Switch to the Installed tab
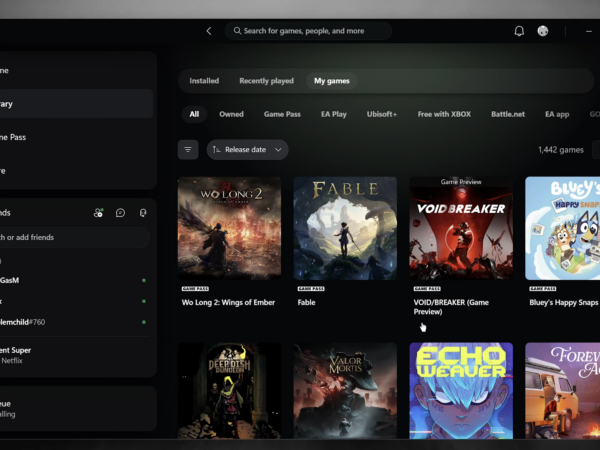Screen dimensions: 600x450 pos(204,81)
